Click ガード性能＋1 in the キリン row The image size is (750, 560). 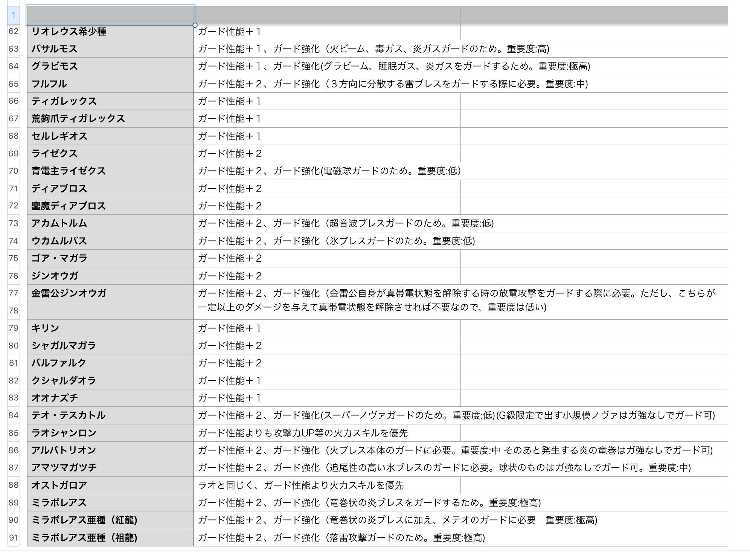229,328
